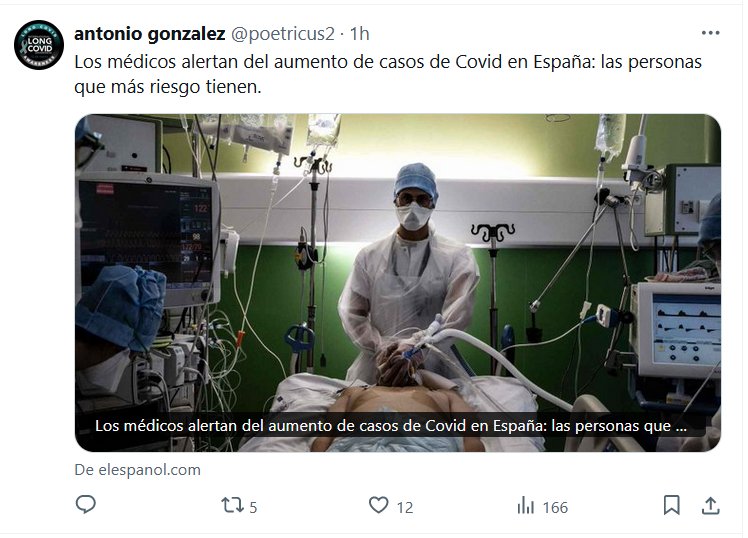
Task: Bookmark this tweet
Action: 672,505
